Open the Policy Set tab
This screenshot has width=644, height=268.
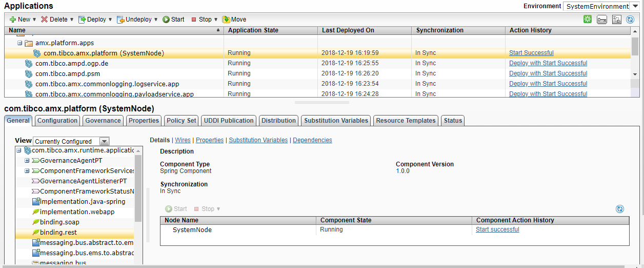[182, 121]
